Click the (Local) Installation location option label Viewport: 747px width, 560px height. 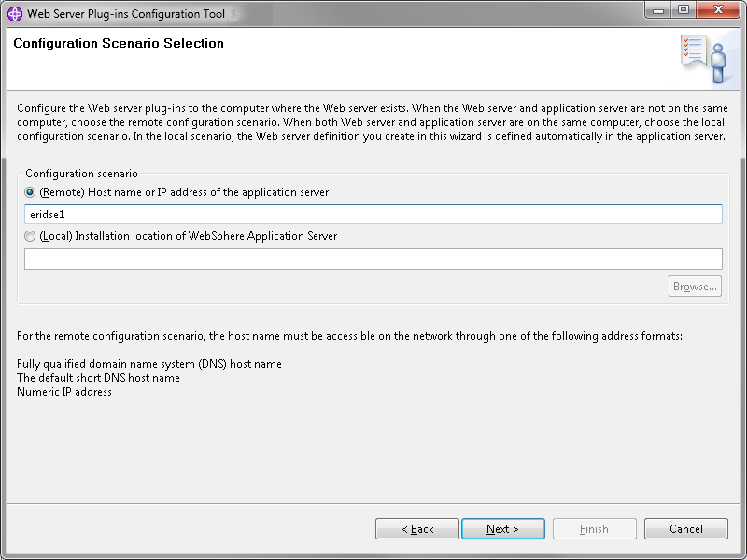click(189, 236)
